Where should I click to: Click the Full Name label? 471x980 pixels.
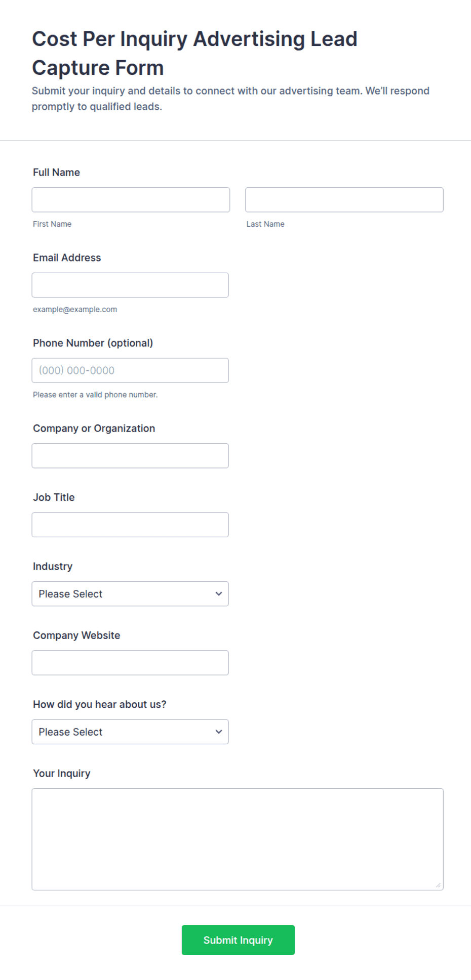(x=56, y=173)
